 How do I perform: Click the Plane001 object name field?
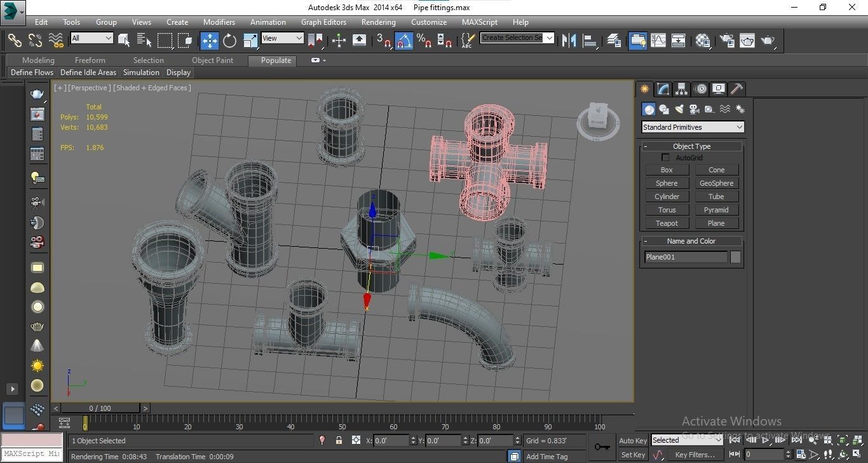(686, 257)
